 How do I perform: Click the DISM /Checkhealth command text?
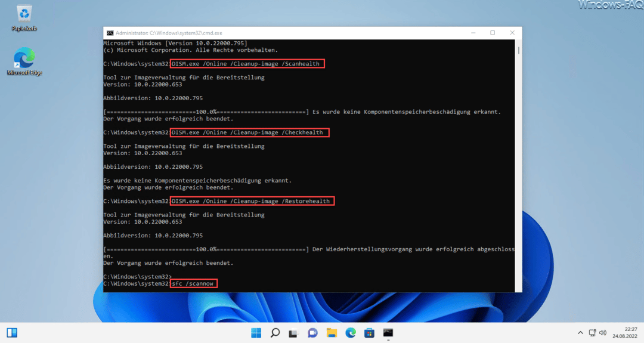(247, 132)
